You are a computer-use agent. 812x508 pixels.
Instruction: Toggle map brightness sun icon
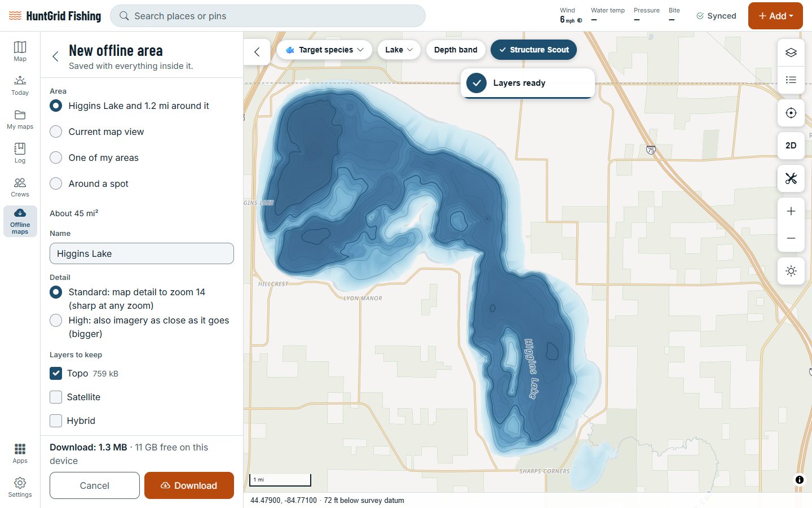pos(791,271)
